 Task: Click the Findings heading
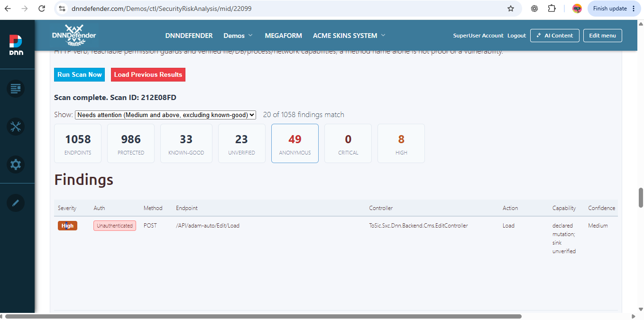coord(83,180)
